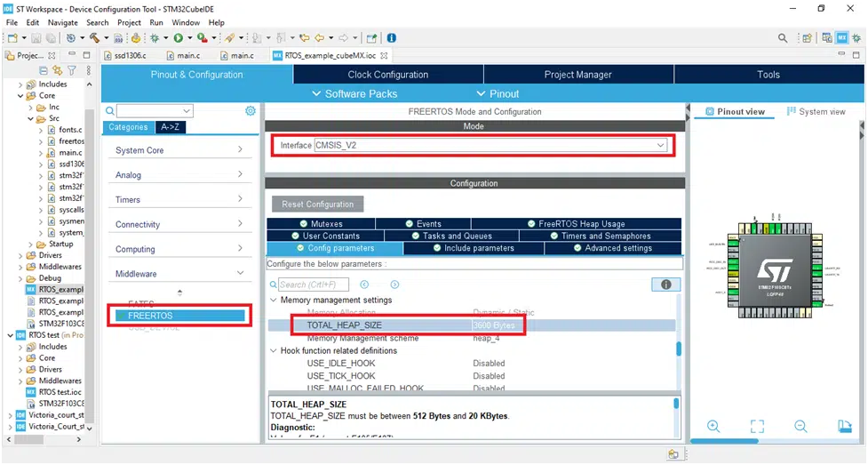868x465 pixels.
Task: Toggle Link with Editor in Project Explorer
Action: coord(57,70)
